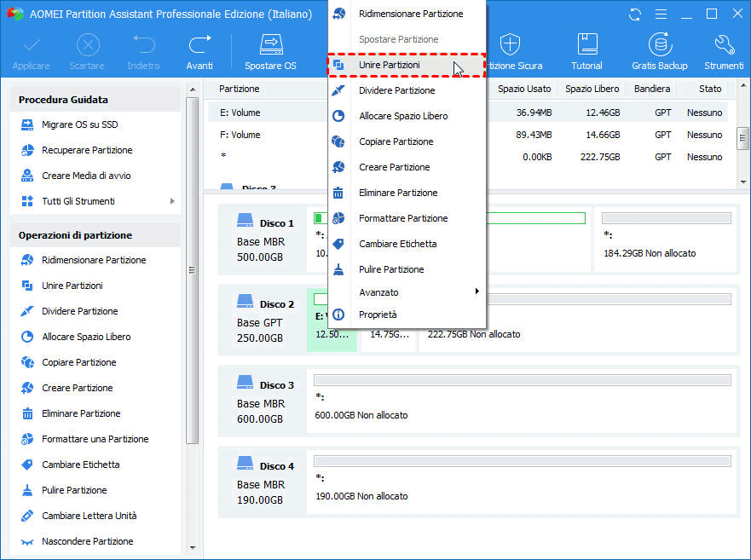Click the Applicare toolbar icon
751x560 pixels.
click(32, 45)
